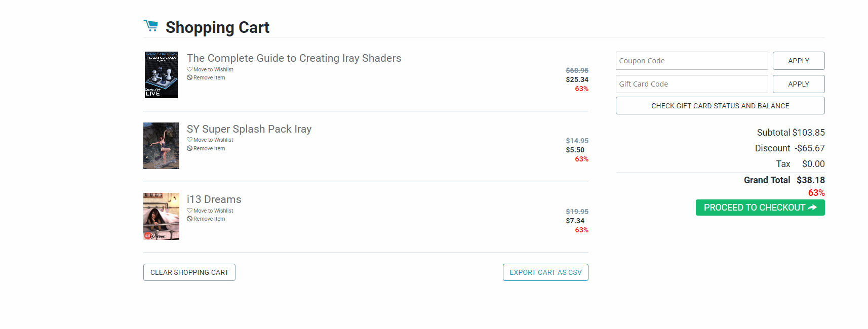Open the i13 Dreams product thumbnail
The image size is (868, 329).
[161, 216]
